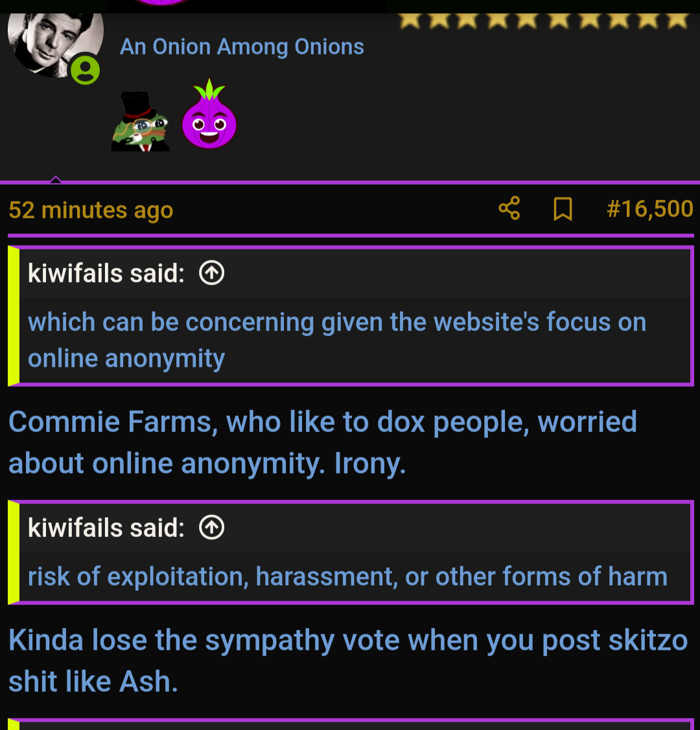Click the yellow bar of first quote
Viewport: 700px width, 730px height.
point(14,316)
